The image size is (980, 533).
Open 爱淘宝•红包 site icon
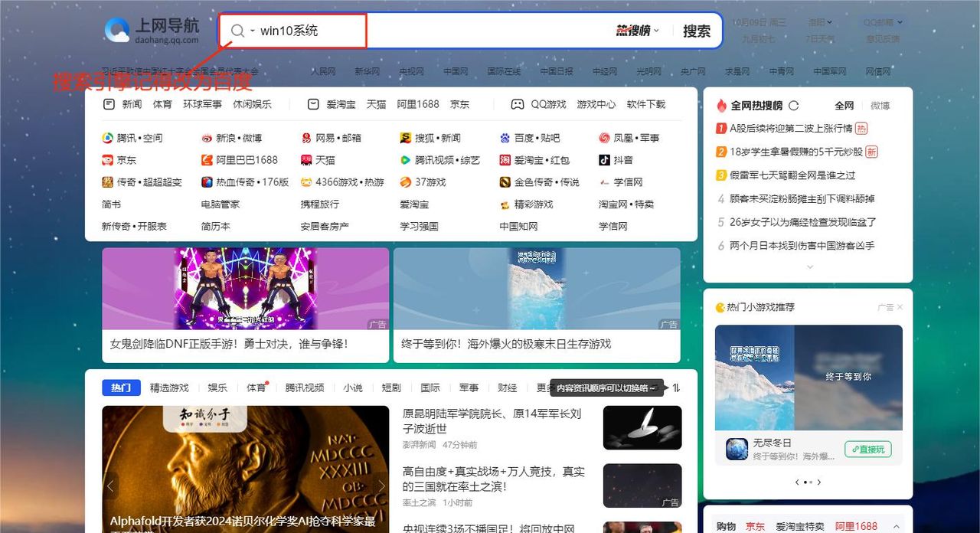coord(505,160)
